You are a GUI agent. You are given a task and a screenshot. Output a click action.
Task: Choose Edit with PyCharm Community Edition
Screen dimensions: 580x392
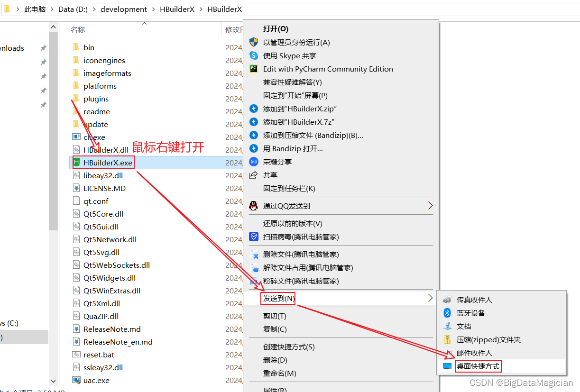[328, 69]
